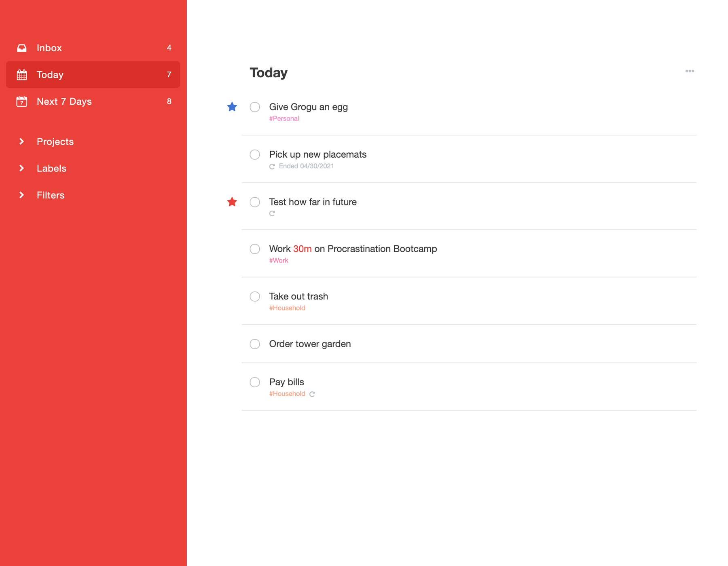
Task: Select the Today view in sidebar
Action: [93, 74]
